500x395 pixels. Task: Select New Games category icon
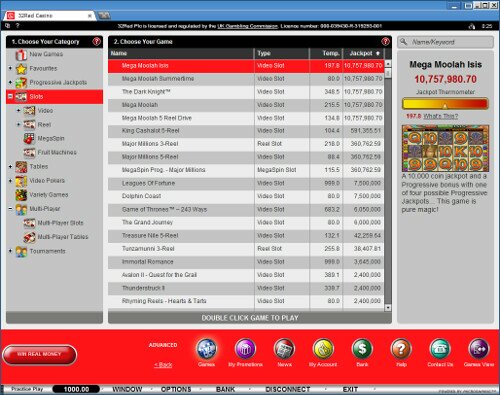[21, 54]
